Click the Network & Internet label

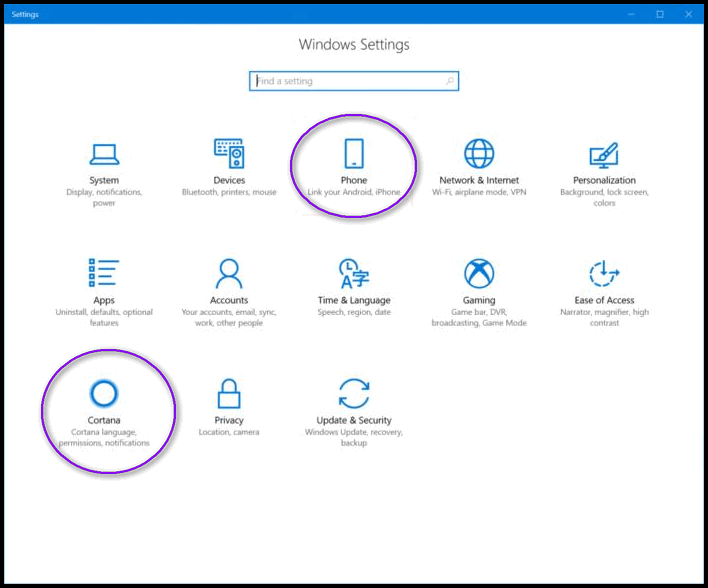point(479,180)
